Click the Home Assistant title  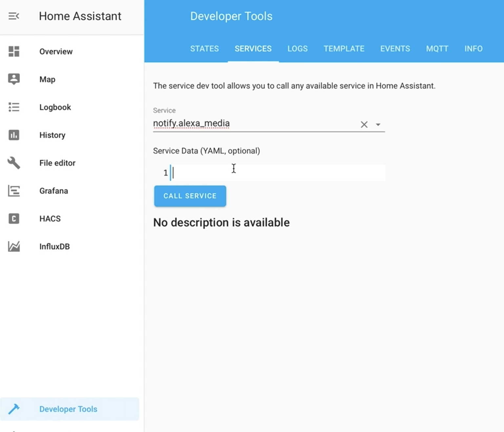[80, 16]
